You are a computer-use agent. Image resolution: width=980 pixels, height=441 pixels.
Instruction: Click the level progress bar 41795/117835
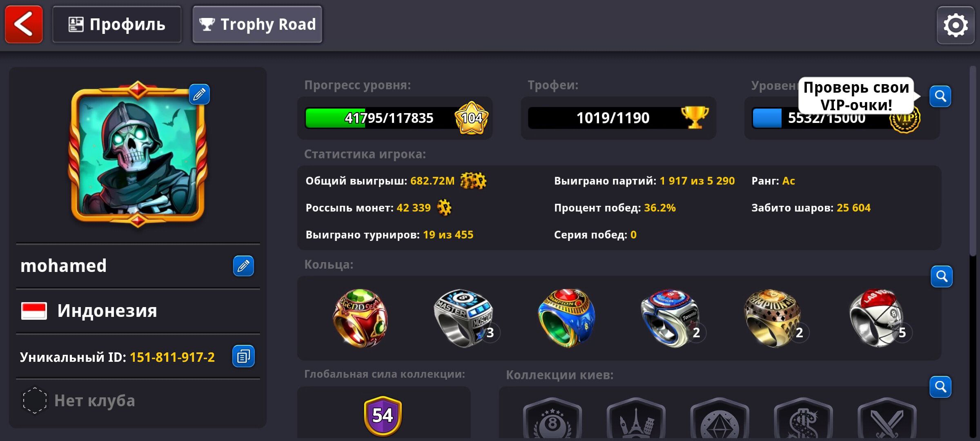tap(394, 118)
